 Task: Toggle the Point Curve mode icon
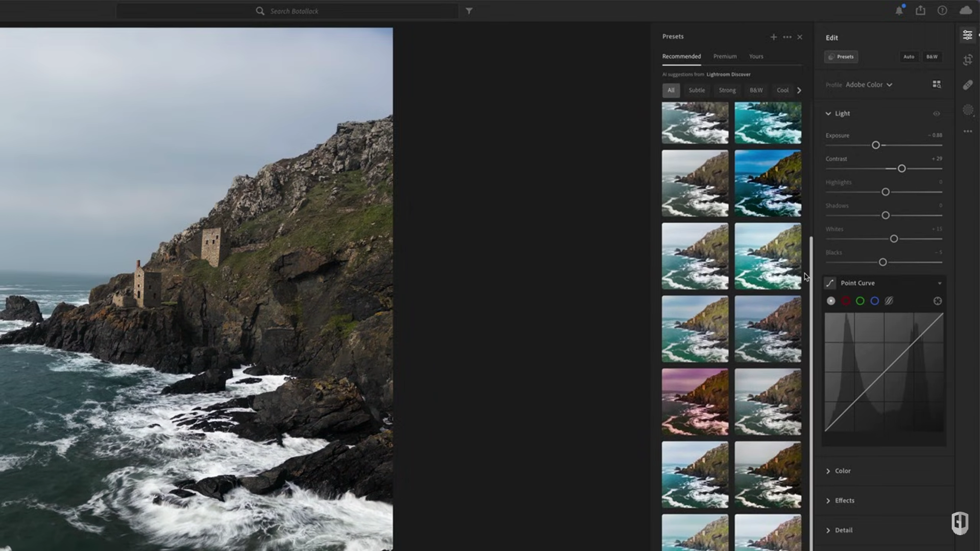coord(830,283)
